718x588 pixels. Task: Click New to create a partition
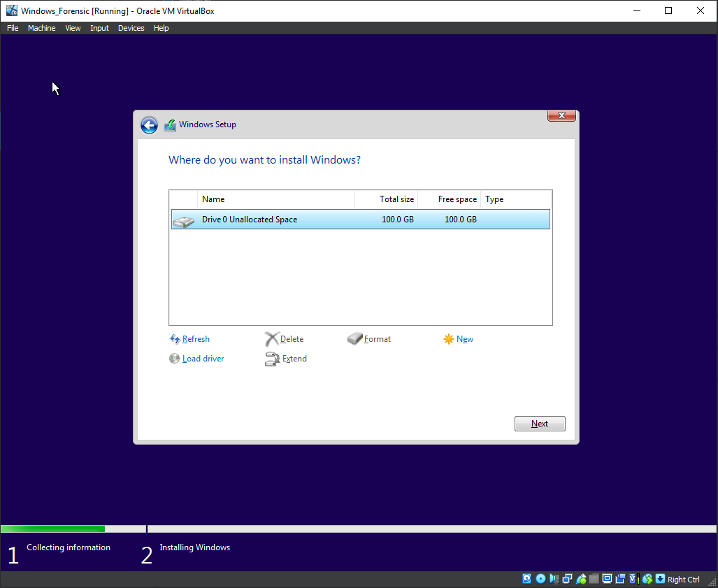pos(464,339)
